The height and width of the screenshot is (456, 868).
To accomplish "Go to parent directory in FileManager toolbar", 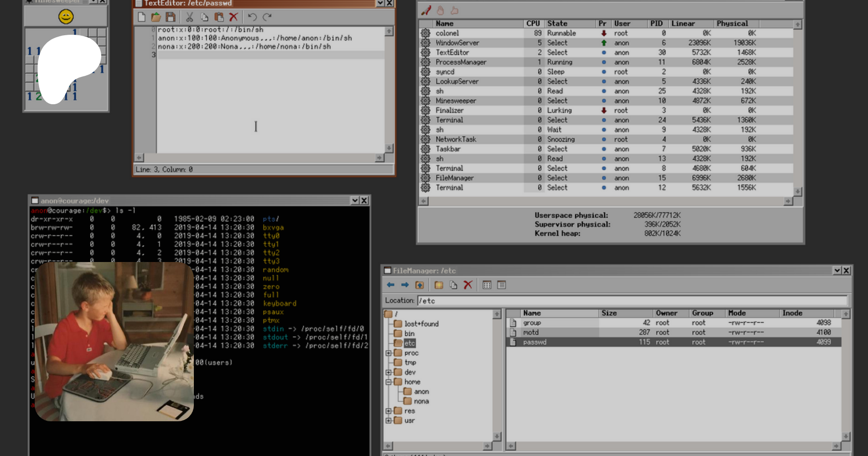I will coord(420,285).
